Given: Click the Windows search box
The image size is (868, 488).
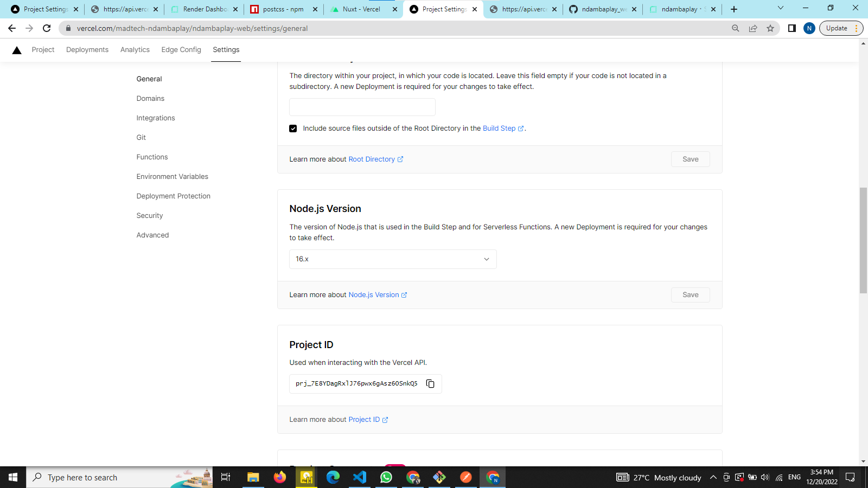Looking at the screenshot, I should (119, 477).
